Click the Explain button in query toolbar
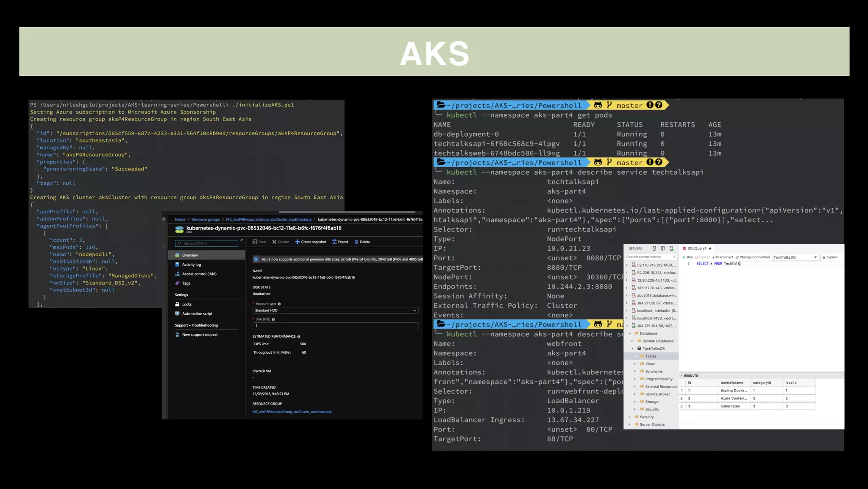The width and height of the screenshot is (868, 489). tap(830, 257)
